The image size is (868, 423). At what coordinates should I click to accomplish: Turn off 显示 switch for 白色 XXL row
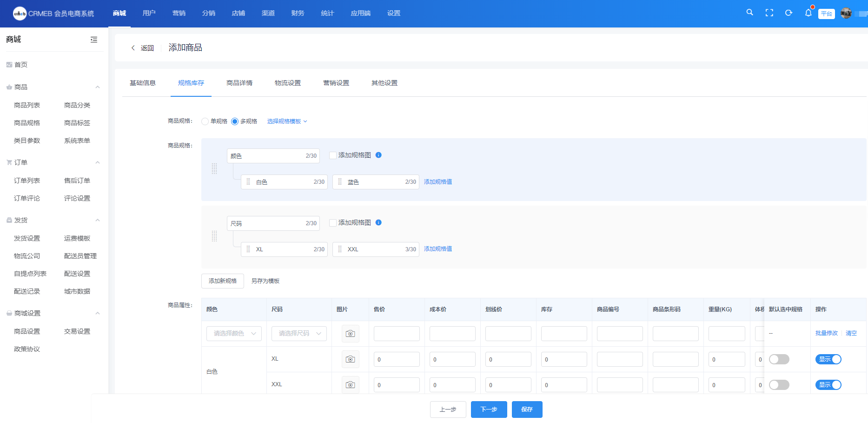pyautogui.click(x=828, y=385)
